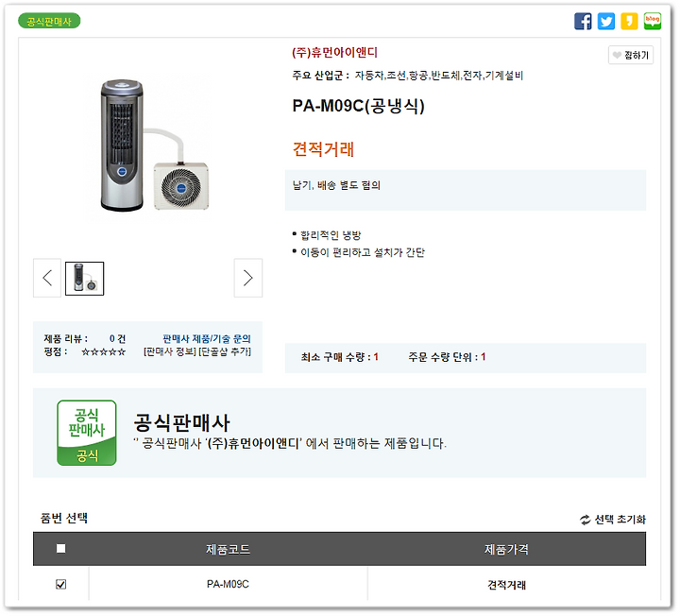Share the product on Facebook

pos(583,21)
